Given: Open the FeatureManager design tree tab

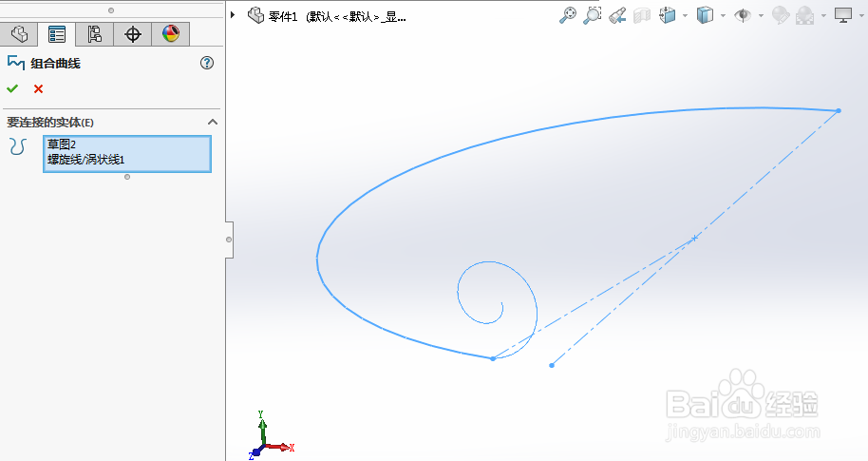Looking at the screenshot, I should pyautogui.click(x=19, y=34).
